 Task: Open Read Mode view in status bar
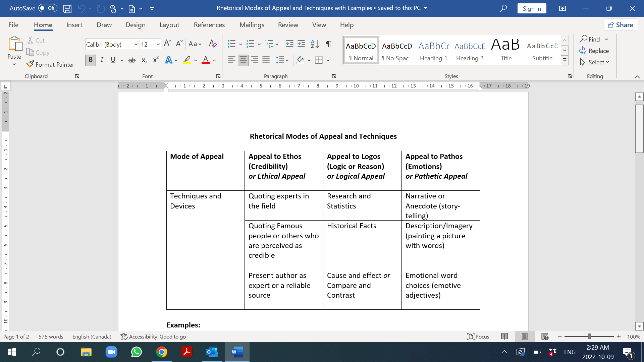click(504, 337)
